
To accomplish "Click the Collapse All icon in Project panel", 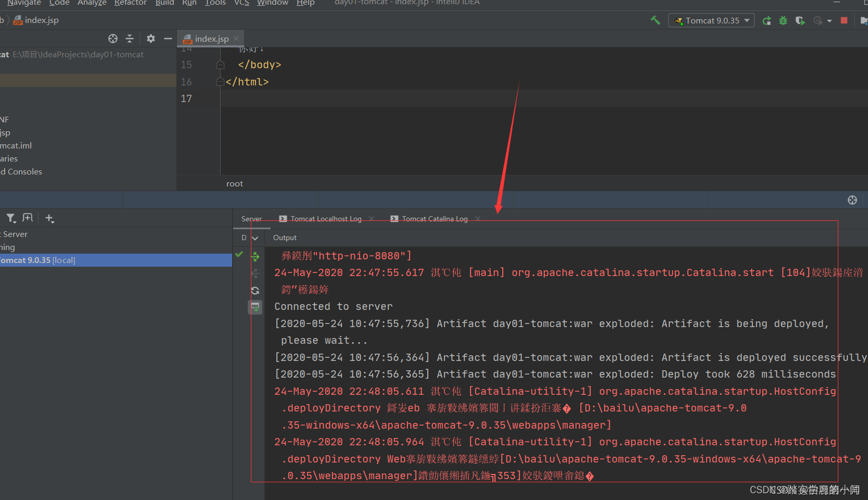I will coord(130,39).
